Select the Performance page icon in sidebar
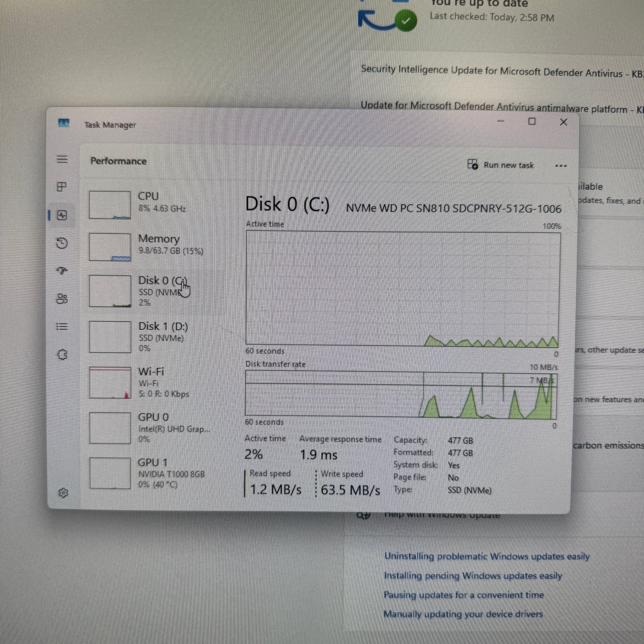This screenshot has height=644, width=644. click(62, 215)
